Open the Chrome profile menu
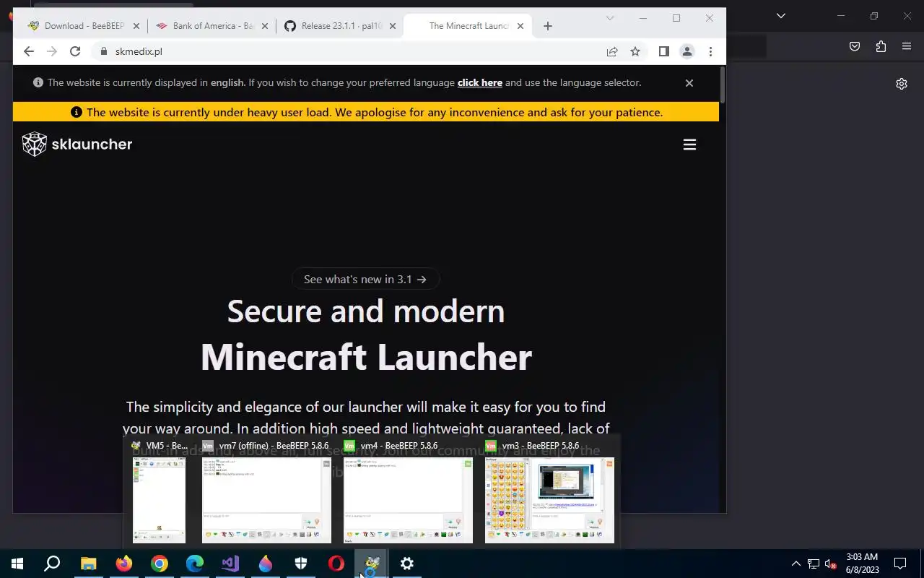 687,51
